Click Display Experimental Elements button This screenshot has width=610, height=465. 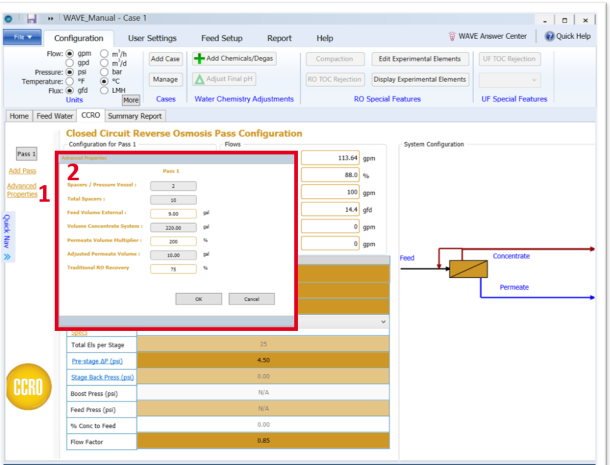click(x=420, y=79)
